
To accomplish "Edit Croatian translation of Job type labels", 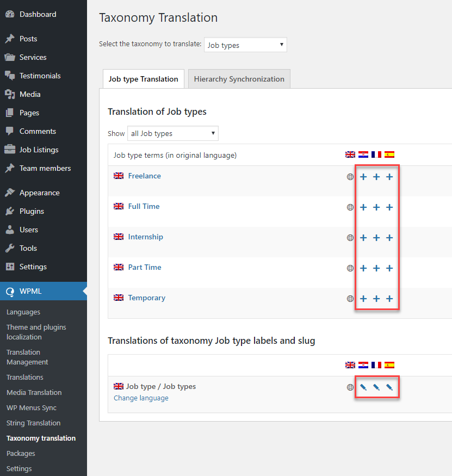I will click(363, 387).
